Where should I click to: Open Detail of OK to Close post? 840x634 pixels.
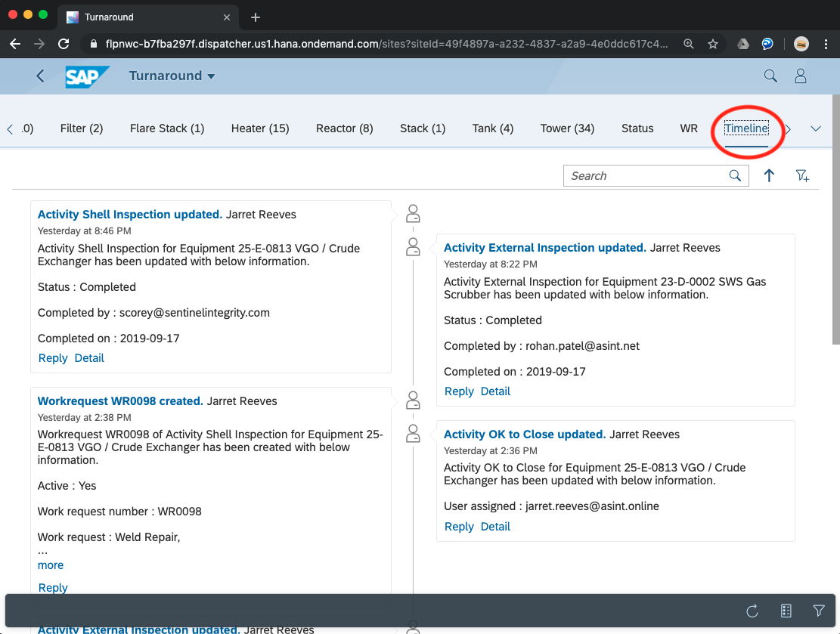[495, 527]
